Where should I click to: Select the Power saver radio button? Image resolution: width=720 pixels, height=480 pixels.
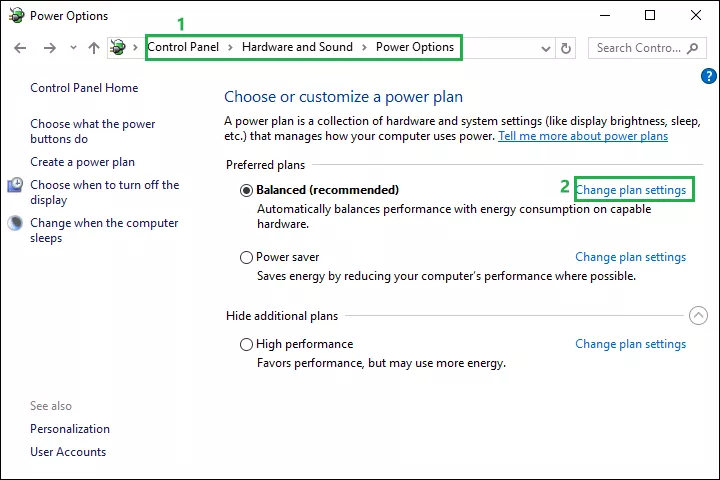point(247,257)
